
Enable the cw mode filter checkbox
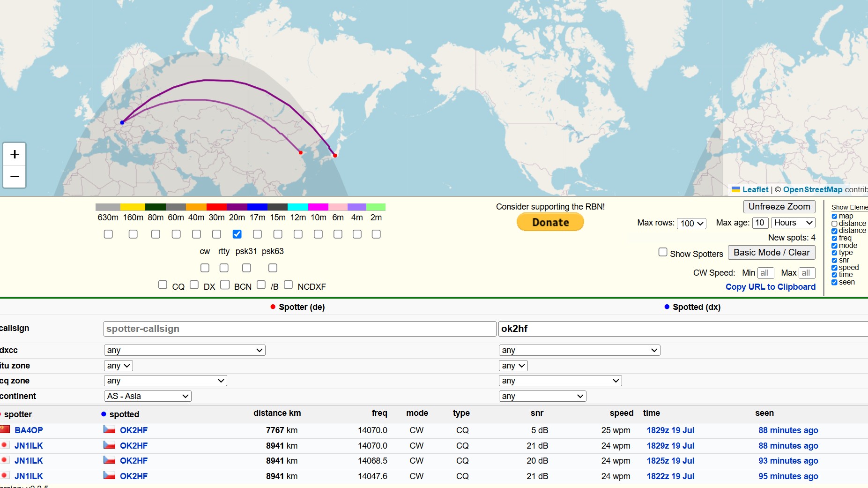(x=205, y=268)
